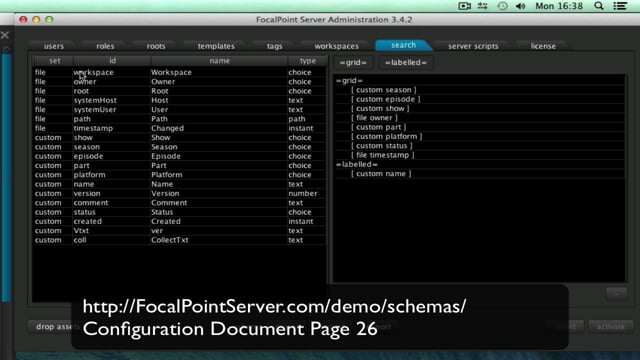Sort by the id column header
This screenshot has height=360, width=640.
(112, 61)
